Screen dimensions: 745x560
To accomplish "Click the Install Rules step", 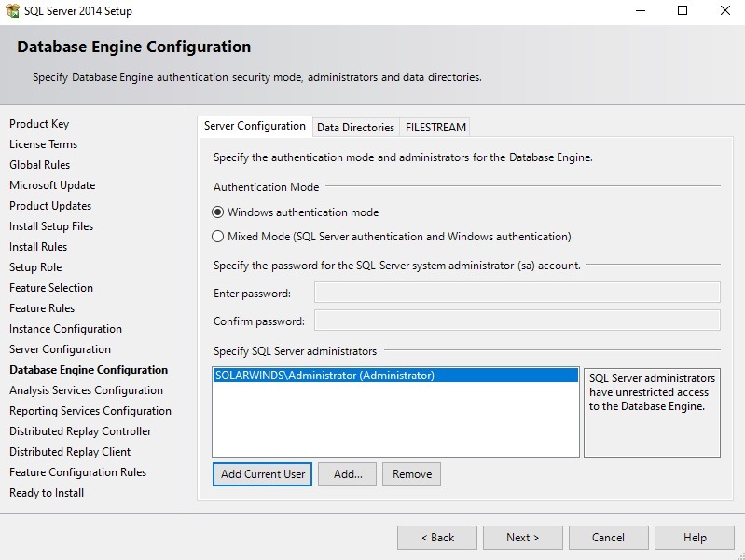I will (x=38, y=247).
